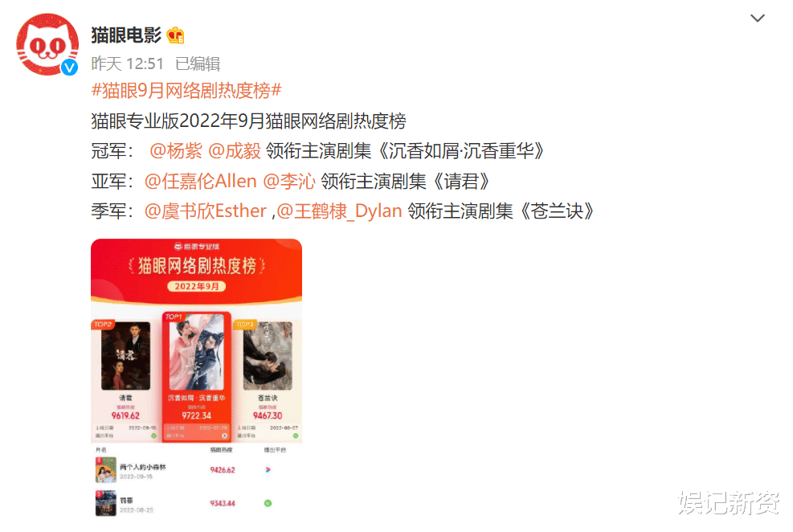Click the platform icon beside 9426.62
This screenshot has height=532, width=793.
268,470
